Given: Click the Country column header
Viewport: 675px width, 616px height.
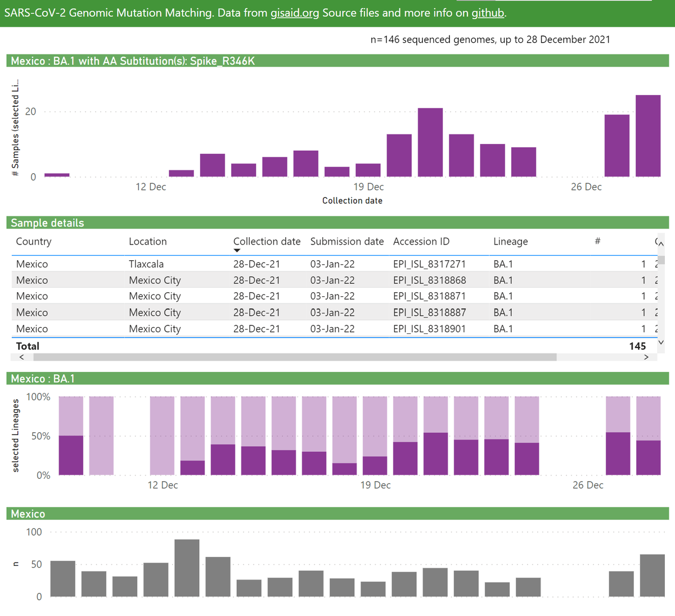Looking at the screenshot, I should [x=34, y=242].
